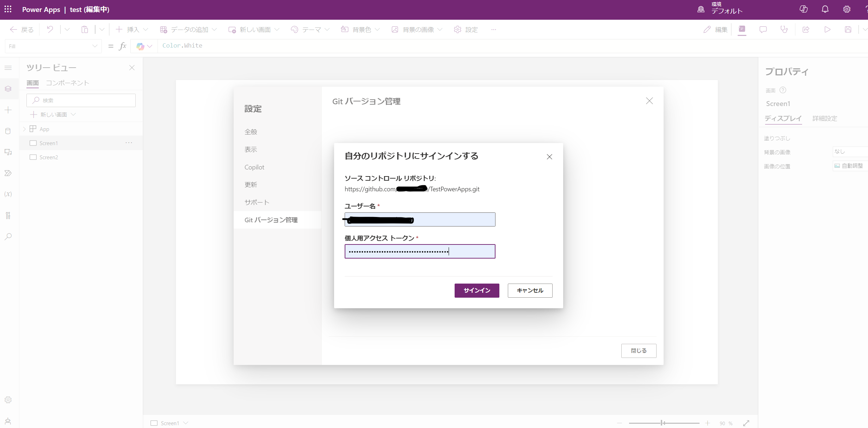Save the app using the save icon
This screenshot has width=868, height=428.
point(848,30)
